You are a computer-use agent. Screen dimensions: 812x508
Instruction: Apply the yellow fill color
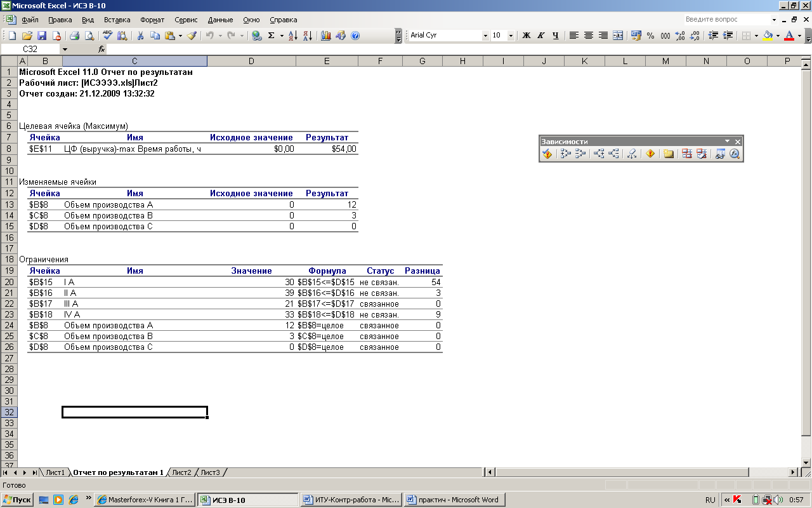[768, 36]
